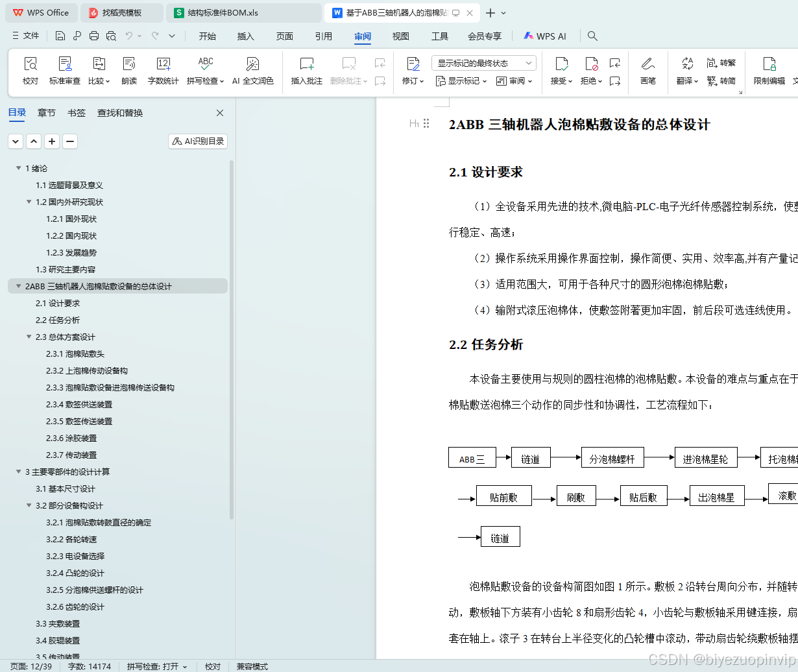Open 拼写检查 dropdown menu

coord(205,81)
